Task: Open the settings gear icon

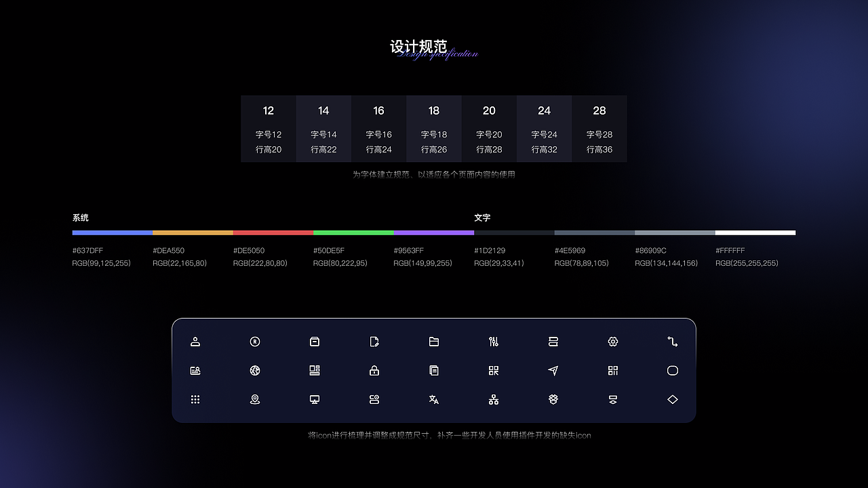Action: (x=613, y=342)
